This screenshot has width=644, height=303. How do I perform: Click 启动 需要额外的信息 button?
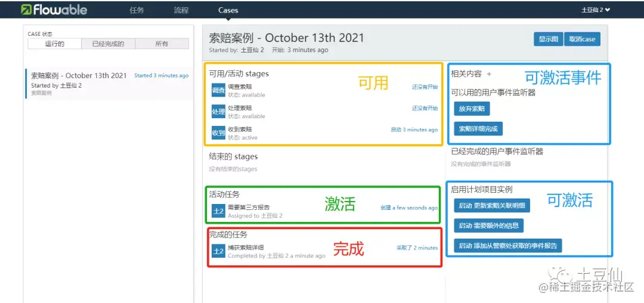point(489,225)
